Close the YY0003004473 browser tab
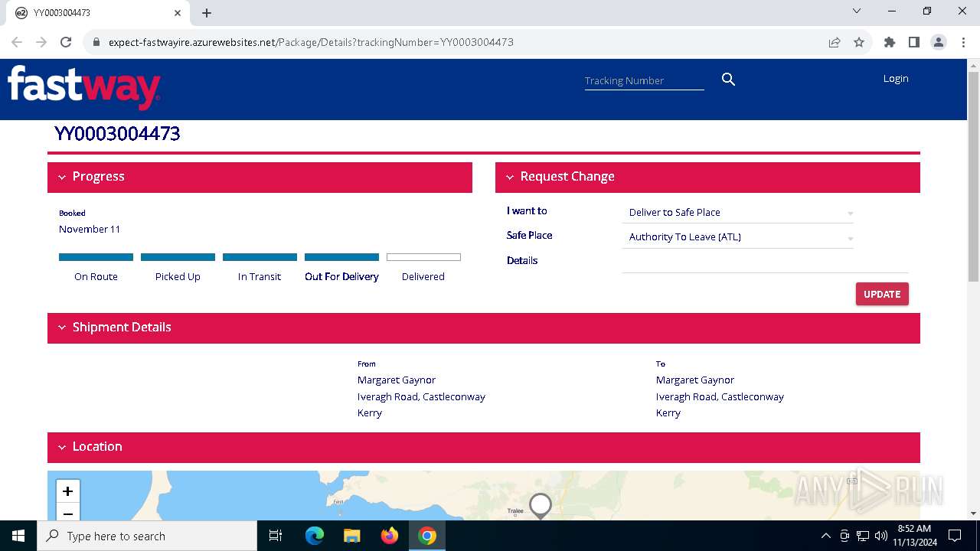 178,13
